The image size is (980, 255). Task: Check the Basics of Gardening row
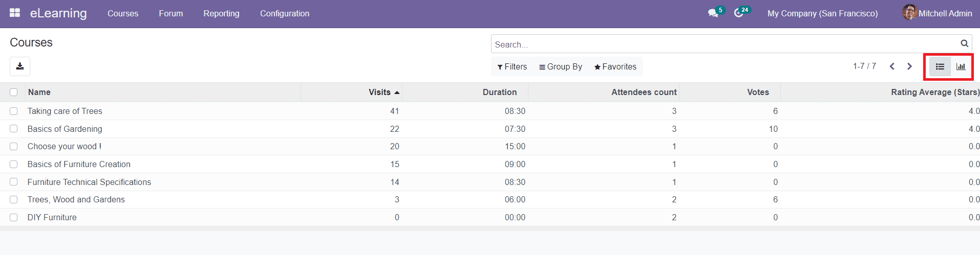14,129
